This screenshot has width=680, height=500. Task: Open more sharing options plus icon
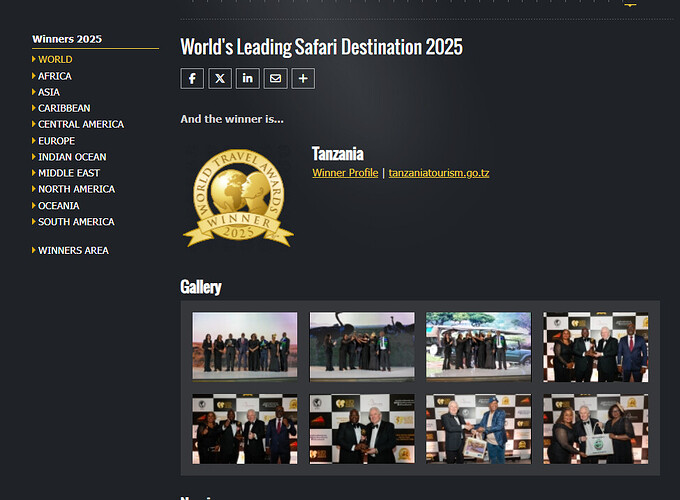pyautogui.click(x=303, y=78)
